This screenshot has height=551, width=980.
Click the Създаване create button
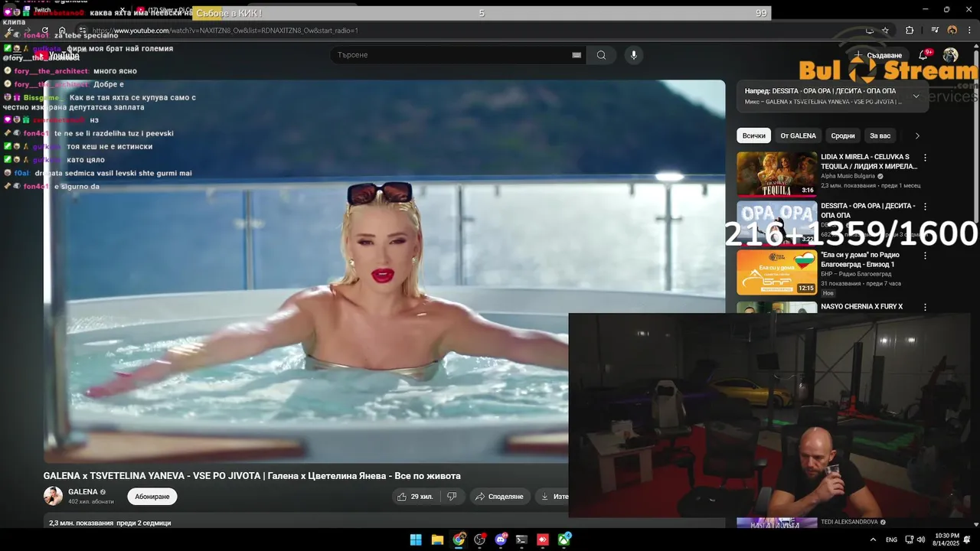tap(877, 55)
